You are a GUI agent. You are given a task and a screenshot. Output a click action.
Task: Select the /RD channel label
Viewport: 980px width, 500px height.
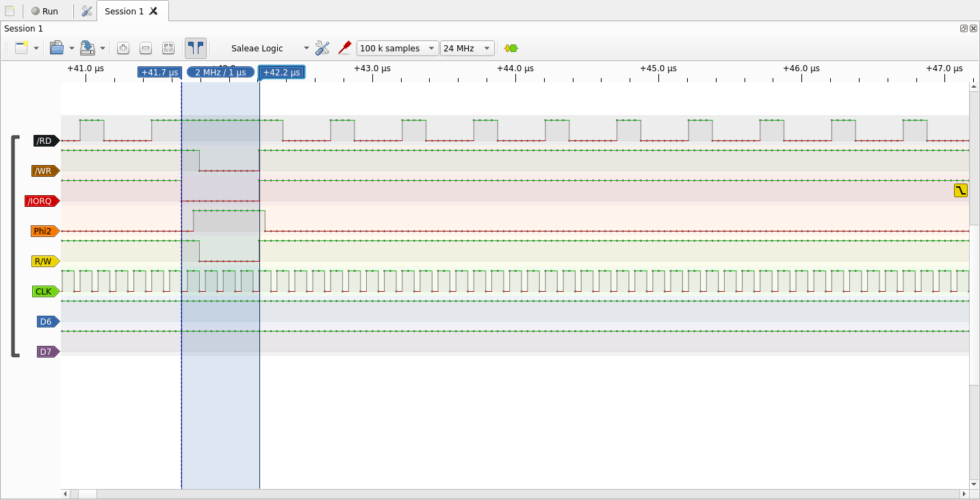pyautogui.click(x=47, y=141)
